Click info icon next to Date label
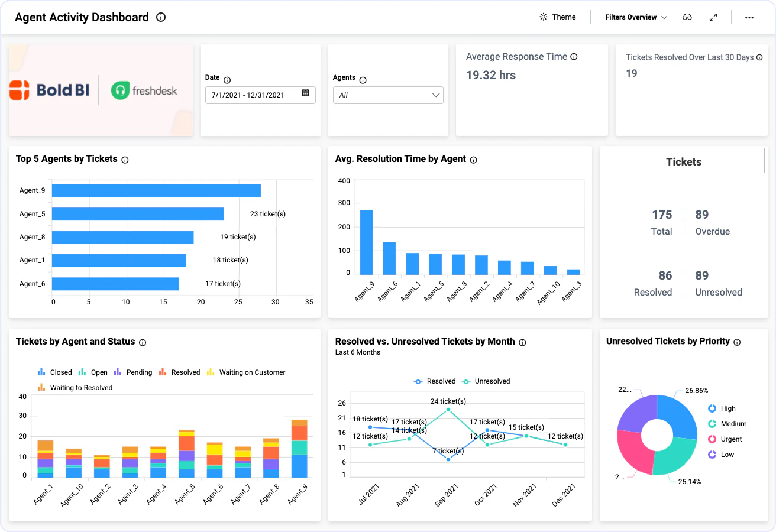The width and height of the screenshot is (776, 532). (x=227, y=80)
